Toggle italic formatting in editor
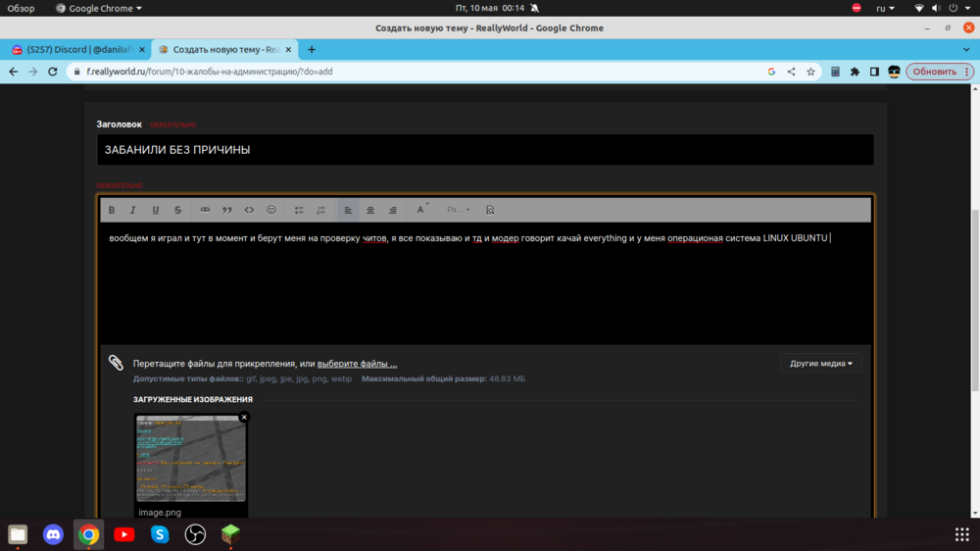The image size is (980, 551). pyautogui.click(x=133, y=210)
